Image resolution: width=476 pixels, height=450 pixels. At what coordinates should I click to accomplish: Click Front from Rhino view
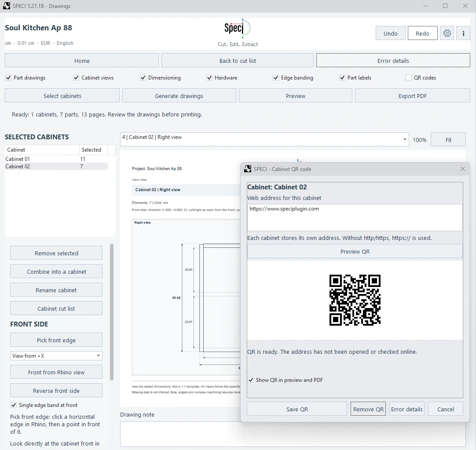(x=56, y=372)
